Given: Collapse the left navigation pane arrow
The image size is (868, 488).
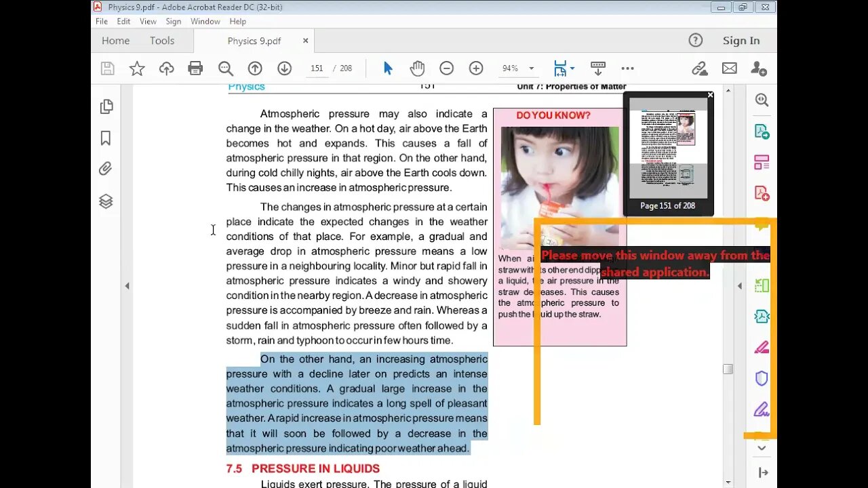Looking at the screenshot, I should (x=127, y=286).
